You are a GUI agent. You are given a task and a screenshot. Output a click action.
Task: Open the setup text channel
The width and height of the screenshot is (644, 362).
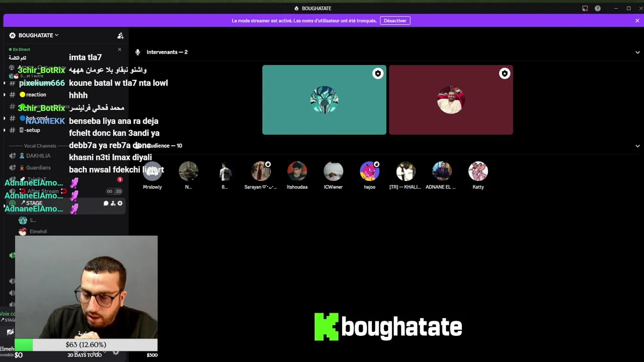[30, 130]
